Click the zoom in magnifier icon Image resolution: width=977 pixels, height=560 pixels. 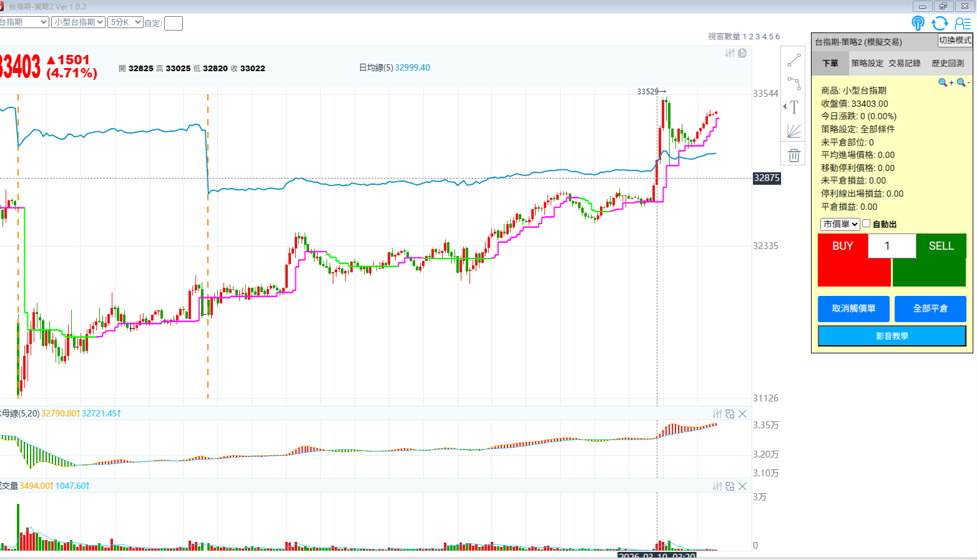[x=945, y=82]
